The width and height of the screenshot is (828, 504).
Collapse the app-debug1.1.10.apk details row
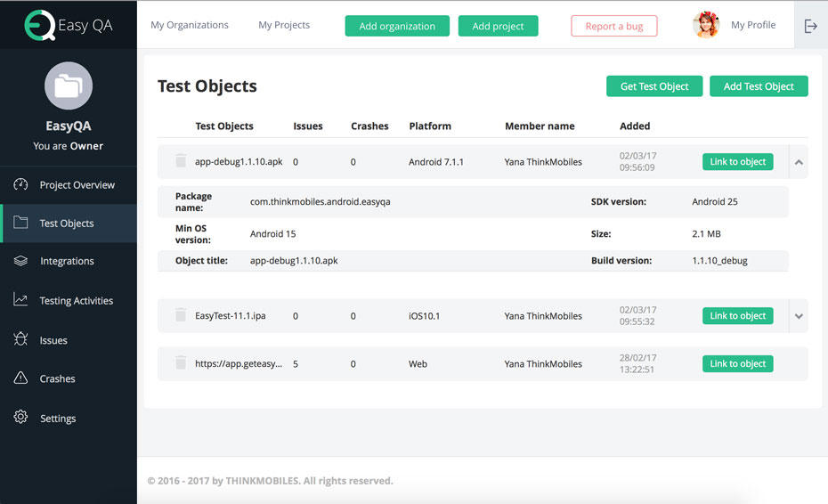pos(799,162)
